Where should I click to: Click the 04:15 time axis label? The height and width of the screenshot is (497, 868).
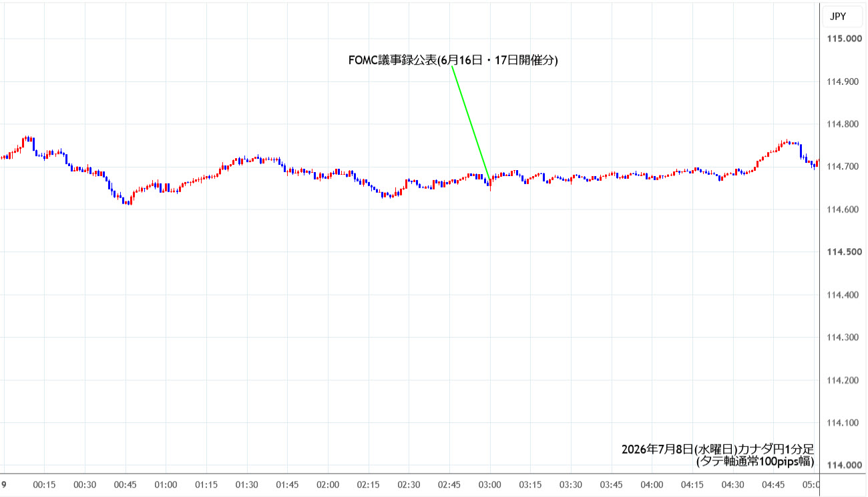(x=692, y=485)
